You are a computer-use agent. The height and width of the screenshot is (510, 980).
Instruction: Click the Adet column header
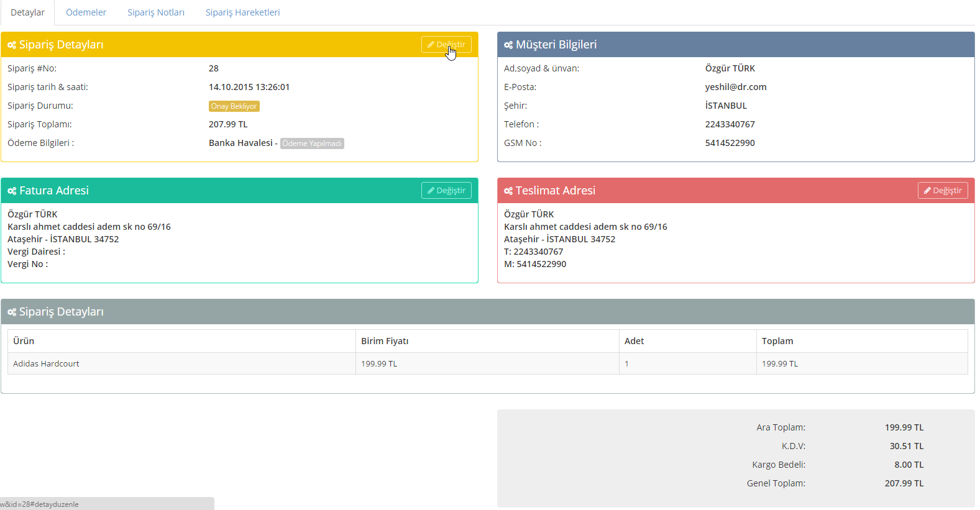(x=634, y=341)
